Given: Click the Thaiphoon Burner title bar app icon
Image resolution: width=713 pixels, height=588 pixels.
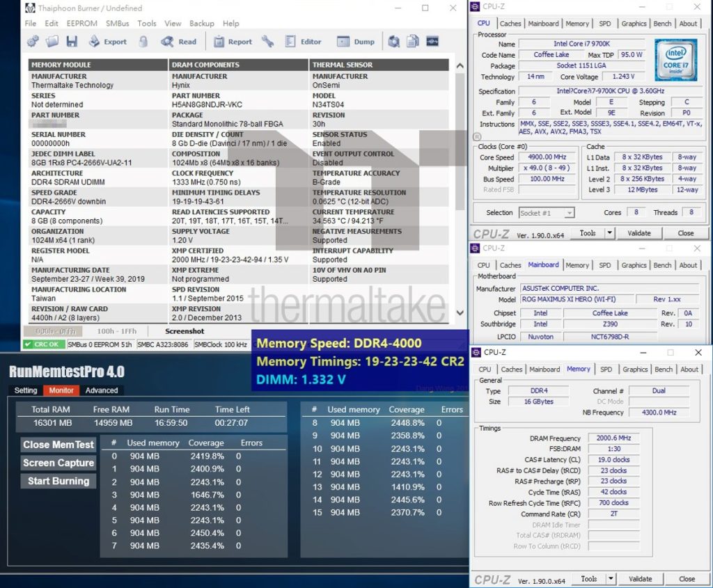Looking at the screenshot, I should pyautogui.click(x=30, y=8).
